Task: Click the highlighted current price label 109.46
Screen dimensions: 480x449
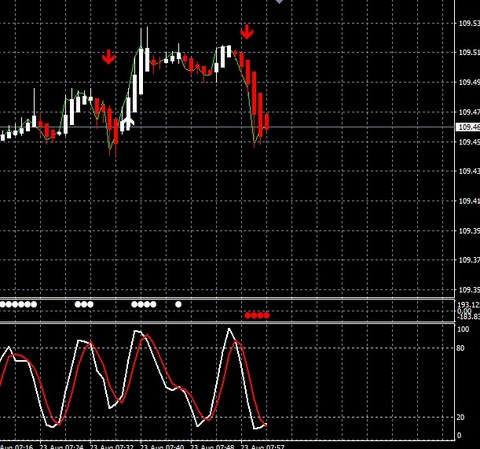Action: (469, 127)
